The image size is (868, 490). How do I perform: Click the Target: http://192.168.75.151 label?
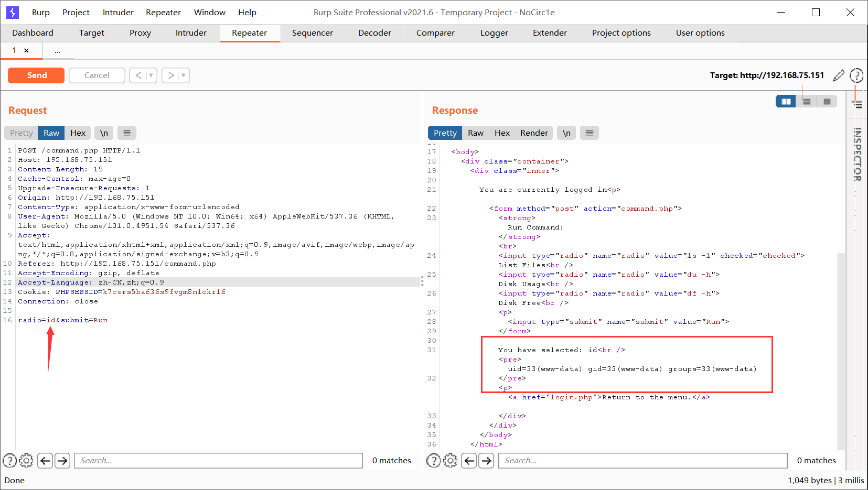click(767, 75)
